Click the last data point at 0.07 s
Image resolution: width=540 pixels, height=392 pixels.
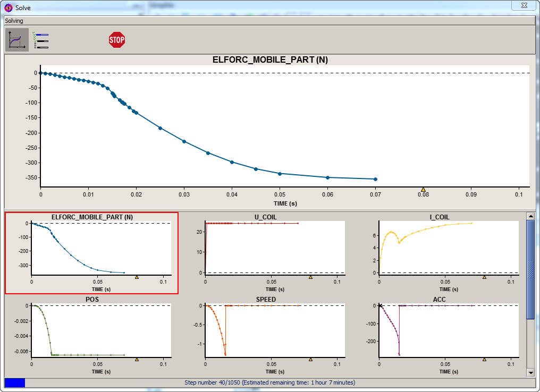point(375,179)
